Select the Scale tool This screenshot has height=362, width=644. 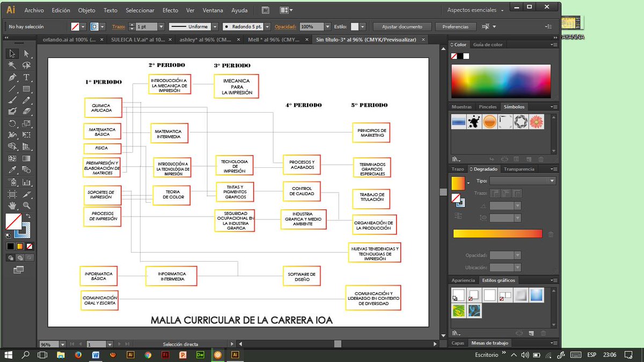pos(26,124)
